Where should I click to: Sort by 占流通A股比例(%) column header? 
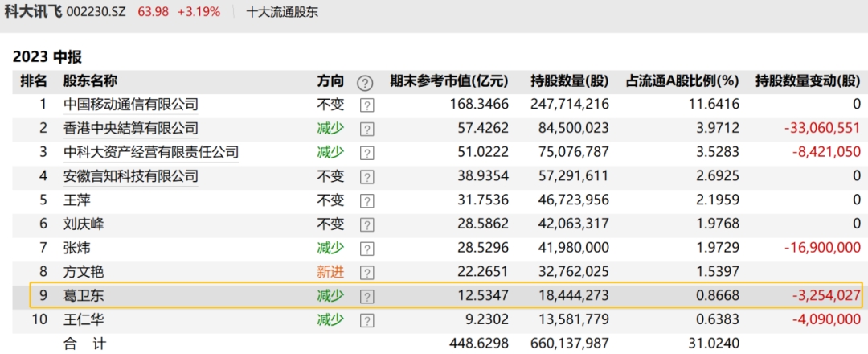coord(682,81)
